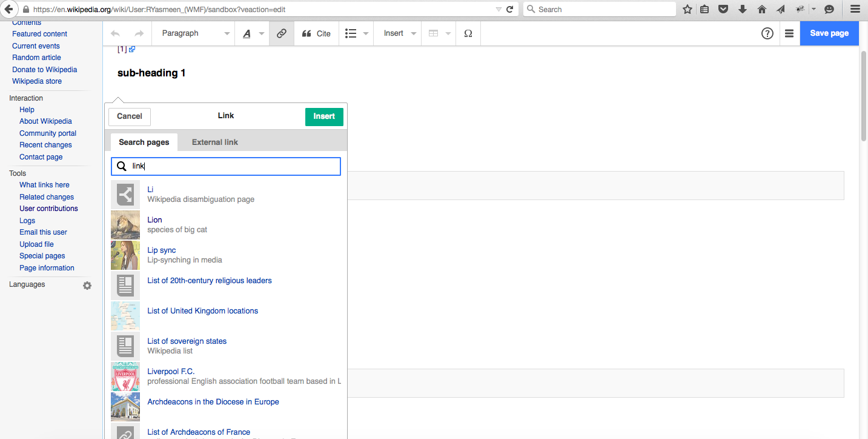Choose List of sovereign states result
Screen dimensions: 868x439
(226, 346)
